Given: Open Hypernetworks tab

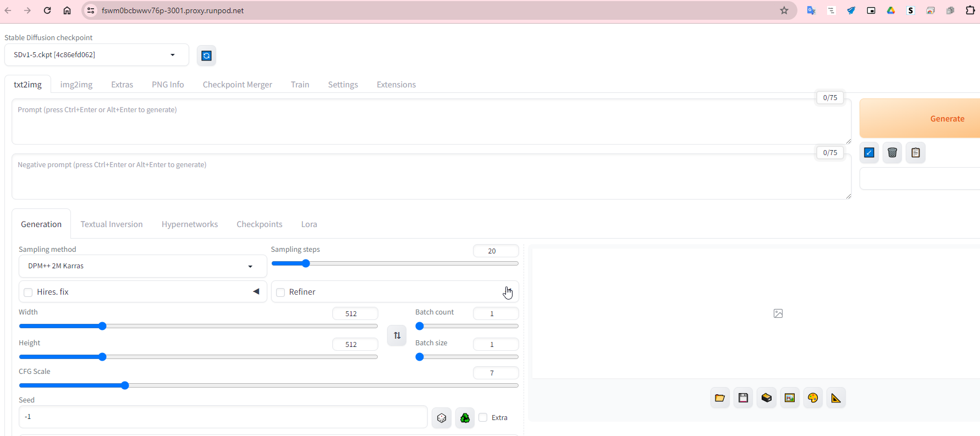Looking at the screenshot, I should click(x=190, y=224).
